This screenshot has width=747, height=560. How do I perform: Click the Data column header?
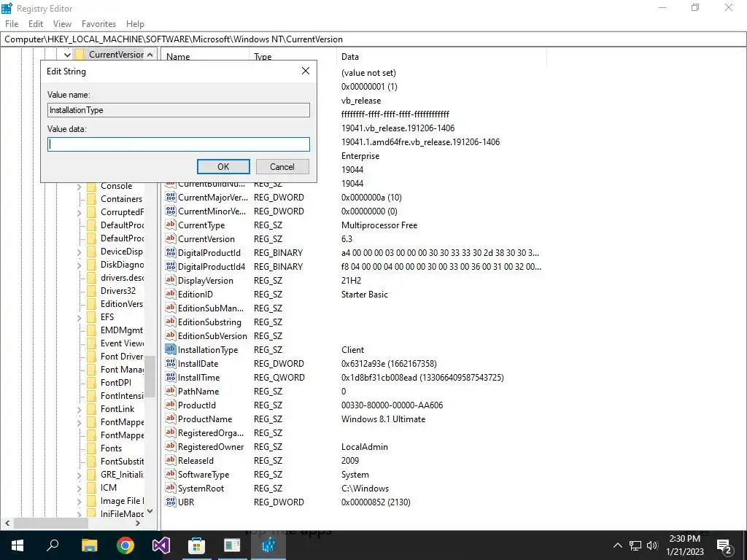[x=441, y=57]
